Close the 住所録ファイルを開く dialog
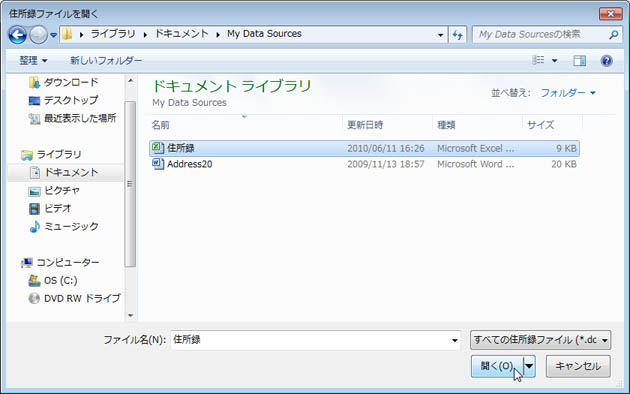This screenshot has width=630, height=394. click(x=611, y=14)
